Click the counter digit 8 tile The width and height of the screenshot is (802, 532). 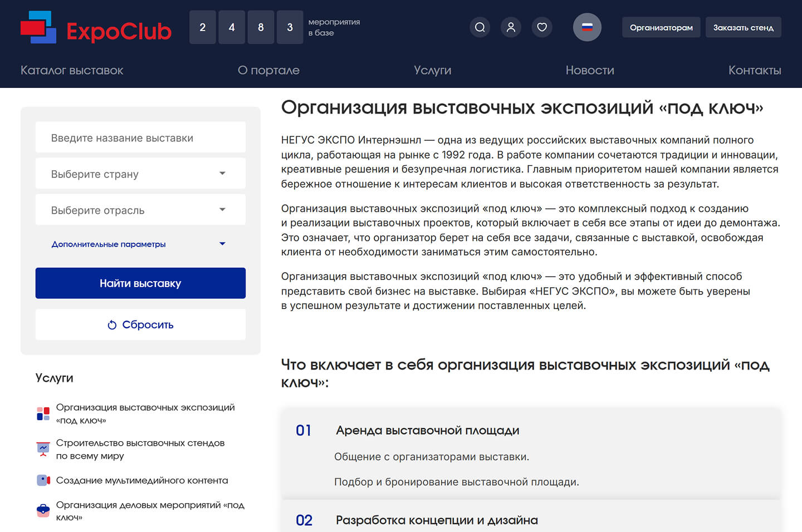[x=261, y=27]
